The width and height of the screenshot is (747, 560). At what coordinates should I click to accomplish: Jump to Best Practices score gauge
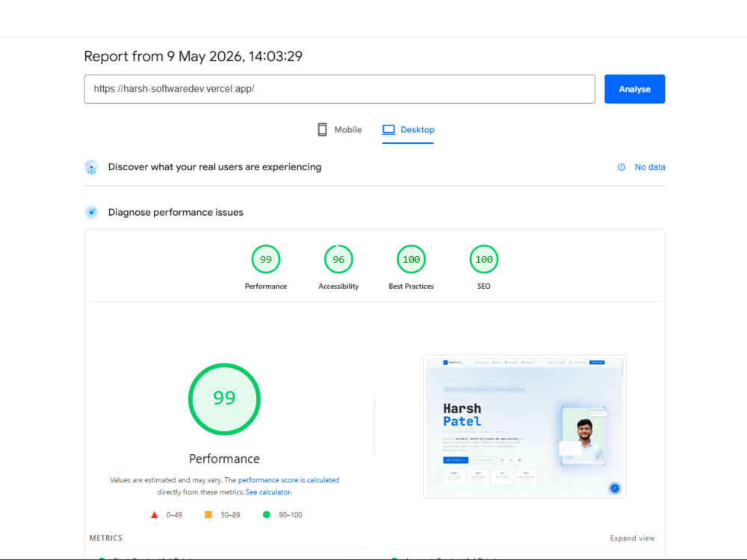click(x=411, y=260)
